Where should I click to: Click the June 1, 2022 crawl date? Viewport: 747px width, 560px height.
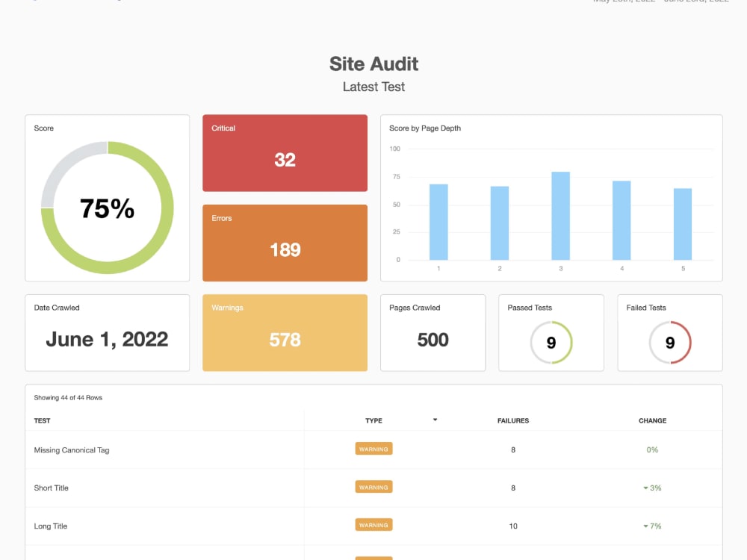tap(107, 340)
